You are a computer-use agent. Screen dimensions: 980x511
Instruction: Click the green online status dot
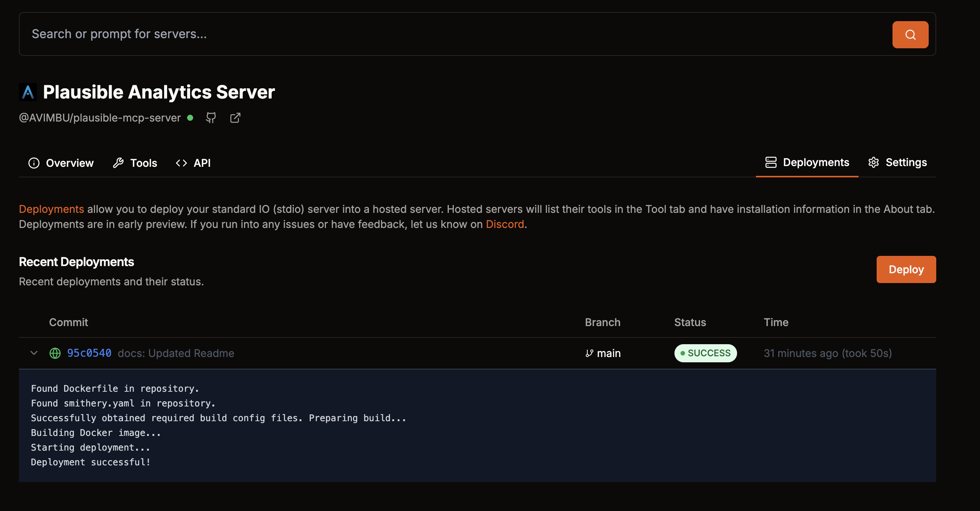point(190,118)
